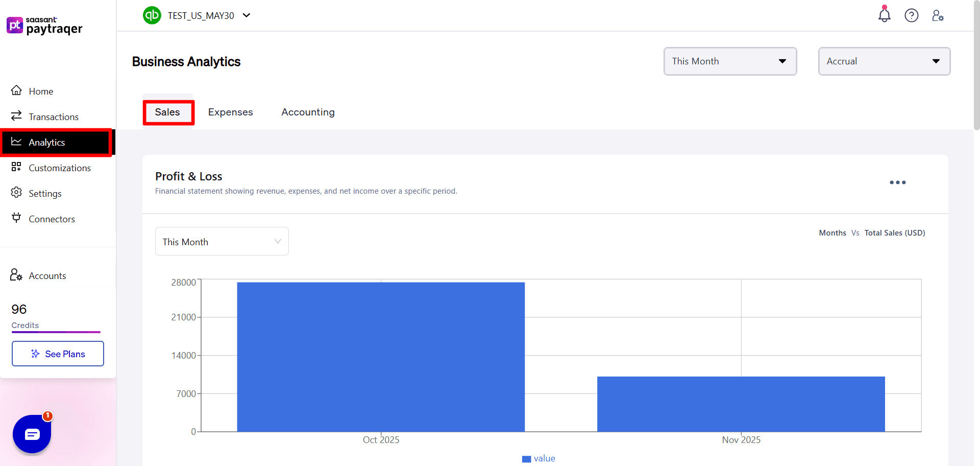Open the Accounting tab
The height and width of the screenshot is (466, 980).
[308, 112]
